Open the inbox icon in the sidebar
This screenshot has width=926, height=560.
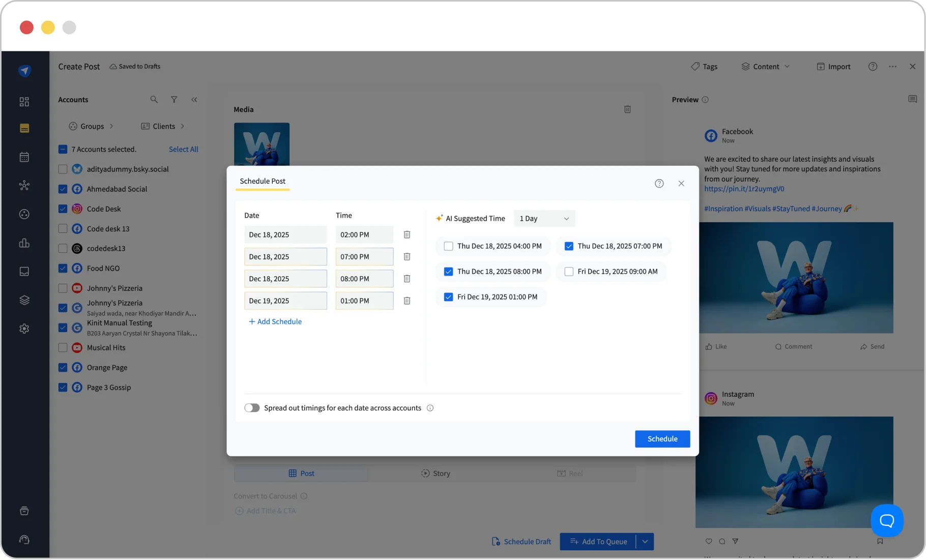(x=24, y=271)
